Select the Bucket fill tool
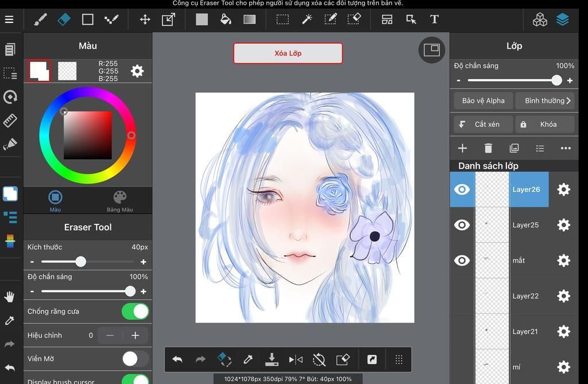The width and height of the screenshot is (588, 384). pyautogui.click(x=225, y=20)
